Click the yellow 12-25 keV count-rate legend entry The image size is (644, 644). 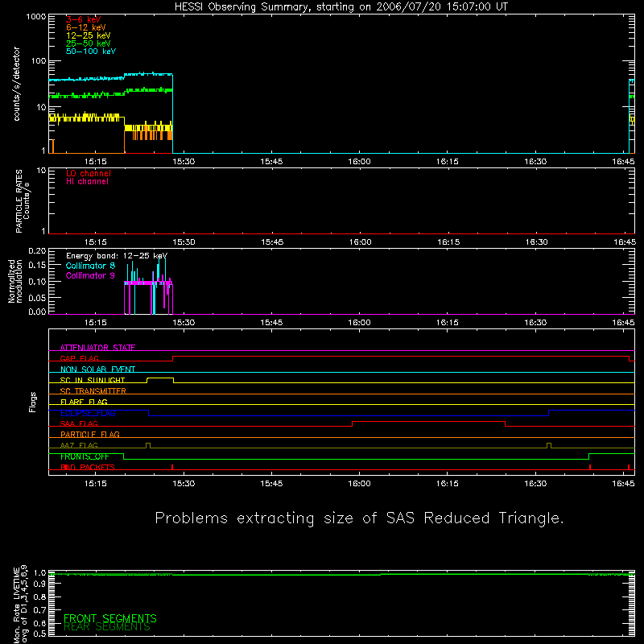click(88, 35)
